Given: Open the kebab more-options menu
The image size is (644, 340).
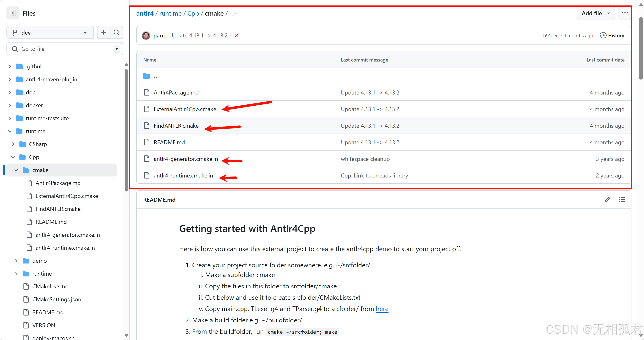Looking at the screenshot, I should 624,13.
